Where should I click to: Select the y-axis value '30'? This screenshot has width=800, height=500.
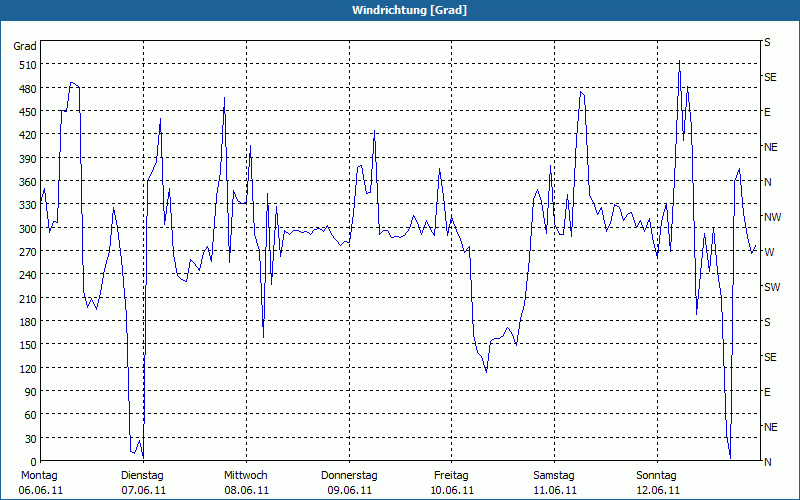[31, 439]
